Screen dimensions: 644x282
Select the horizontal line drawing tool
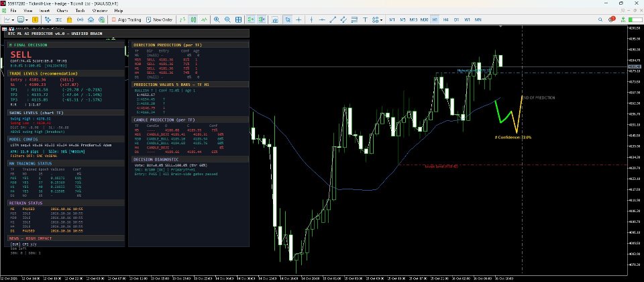click(323, 19)
